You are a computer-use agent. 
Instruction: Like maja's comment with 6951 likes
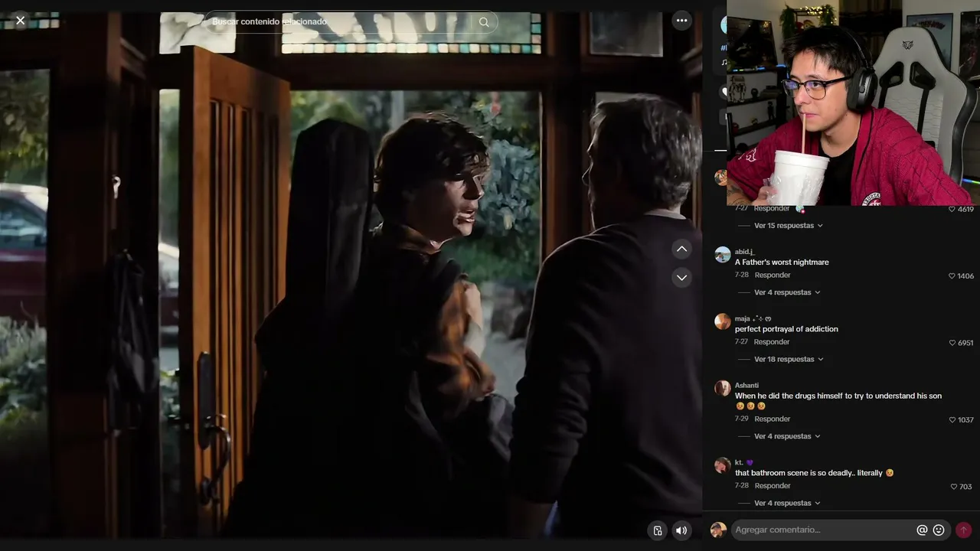coord(952,343)
